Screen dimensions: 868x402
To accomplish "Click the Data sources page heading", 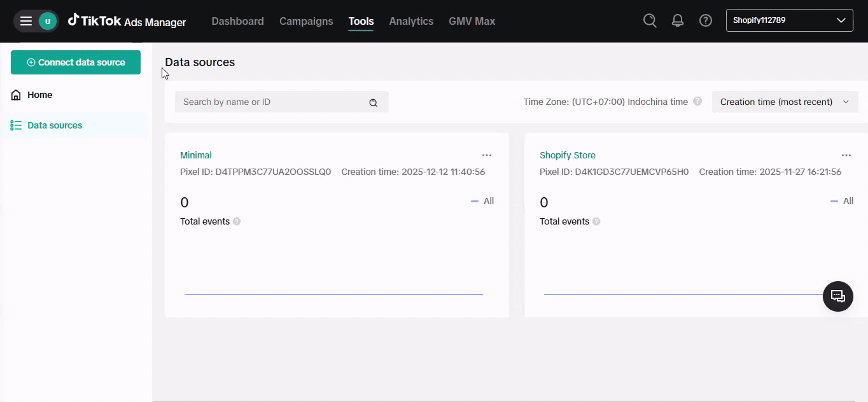I will click(200, 62).
